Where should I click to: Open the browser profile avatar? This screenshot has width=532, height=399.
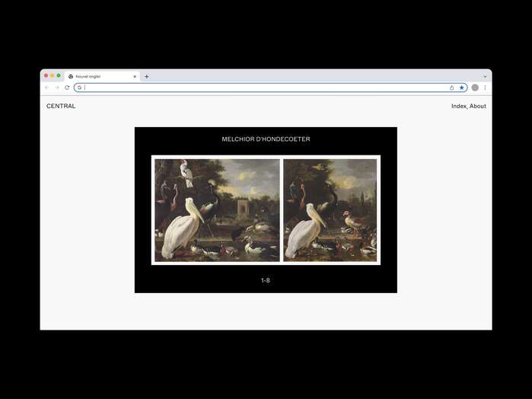tap(475, 88)
